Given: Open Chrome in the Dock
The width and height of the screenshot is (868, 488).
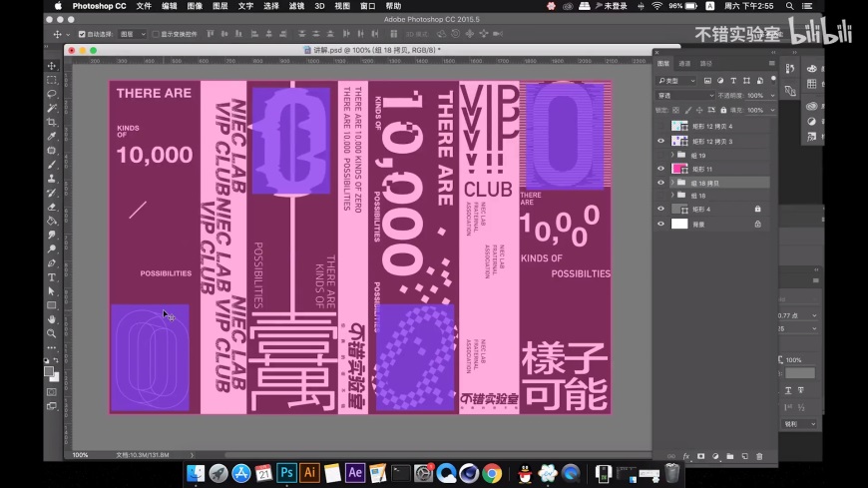Looking at the screenshot, I should click(492, 473).
